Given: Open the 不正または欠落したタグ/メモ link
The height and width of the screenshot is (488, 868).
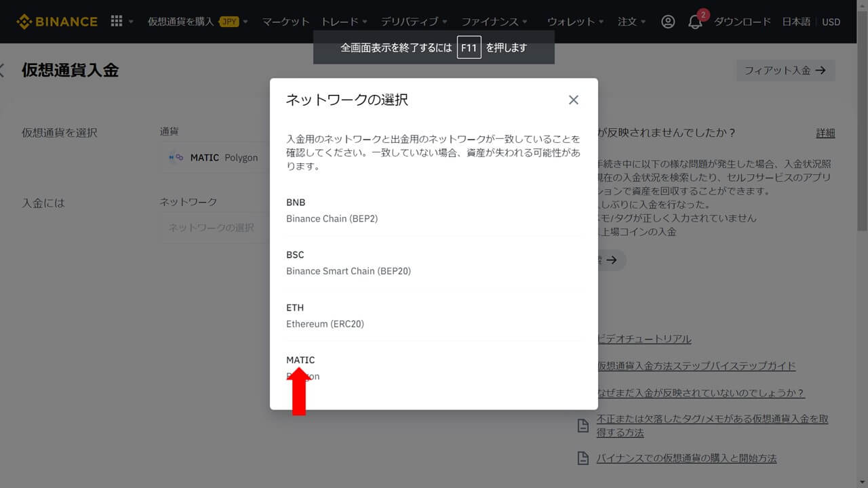Looking at the screenshot, I should (x=713, y=426).
